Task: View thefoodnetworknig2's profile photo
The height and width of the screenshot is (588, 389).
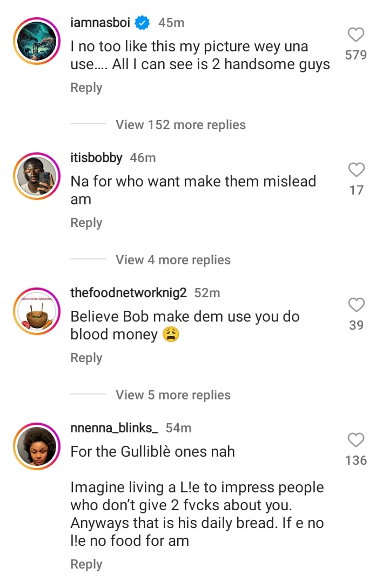Action: click(35, 310)
